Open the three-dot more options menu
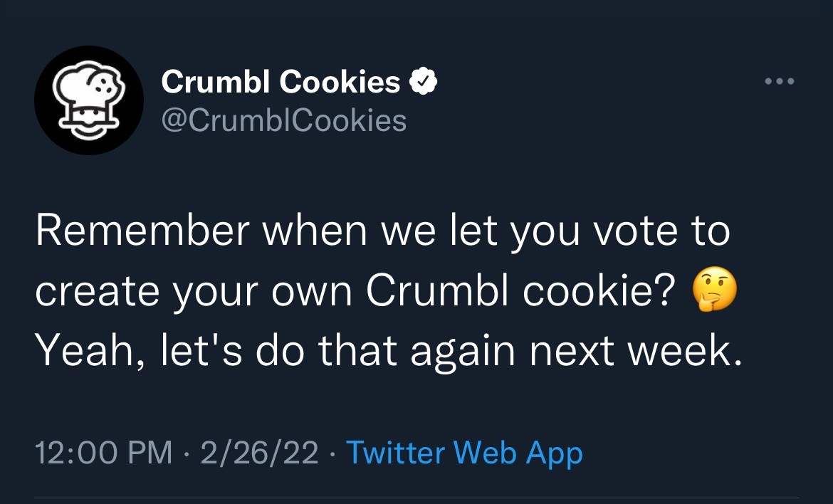Screen dimensions: 833x504 (779, 81)
